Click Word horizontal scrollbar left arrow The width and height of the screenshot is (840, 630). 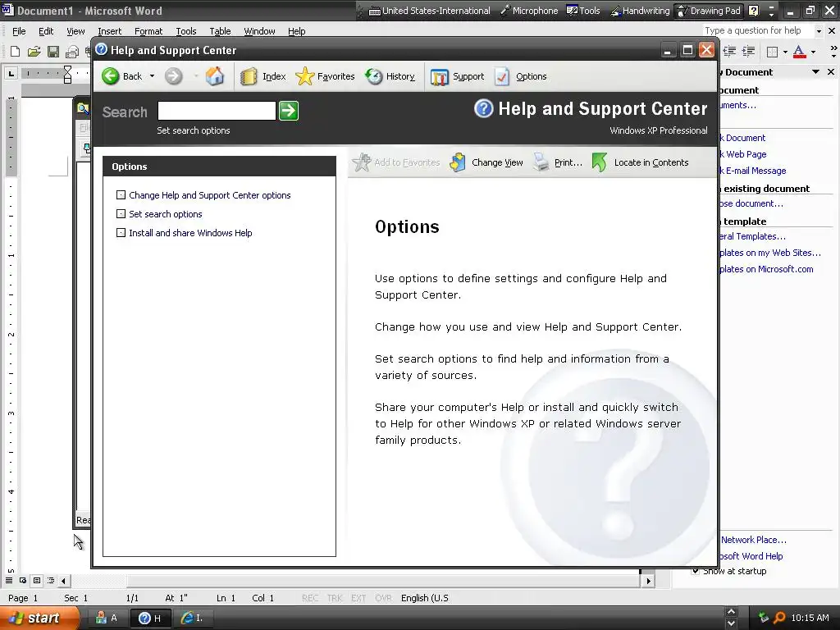pyautogui.click(x=63, y=581)
